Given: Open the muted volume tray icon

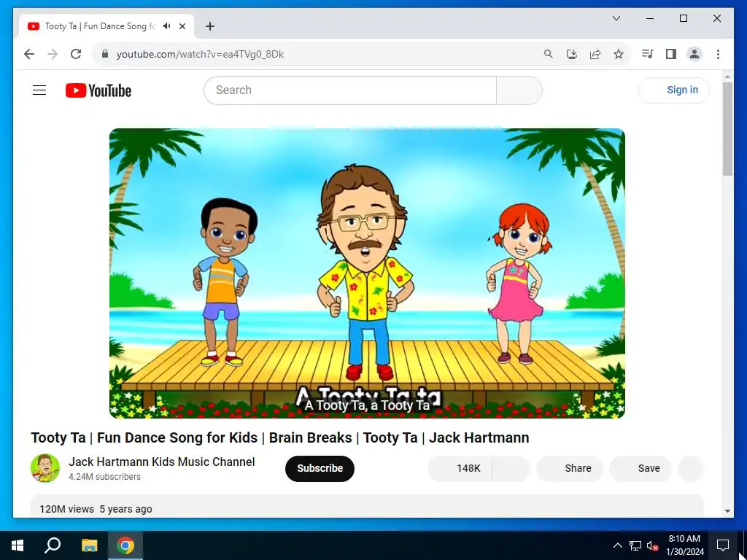Looking at the screenshot, I should [653, 545].
